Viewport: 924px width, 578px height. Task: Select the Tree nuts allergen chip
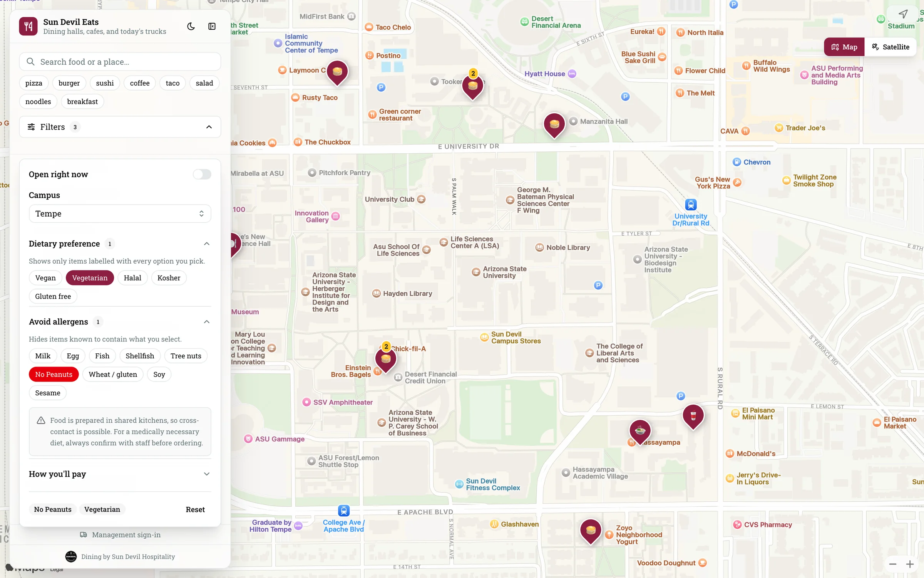186,356
